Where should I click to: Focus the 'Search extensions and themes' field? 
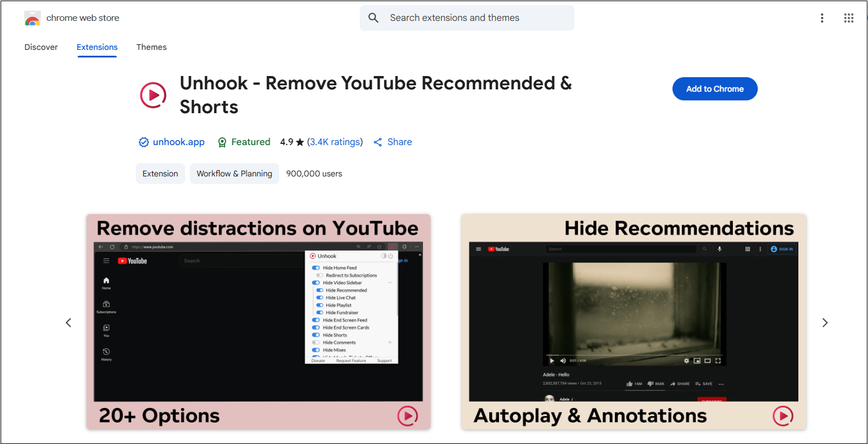tap(467, 18)
